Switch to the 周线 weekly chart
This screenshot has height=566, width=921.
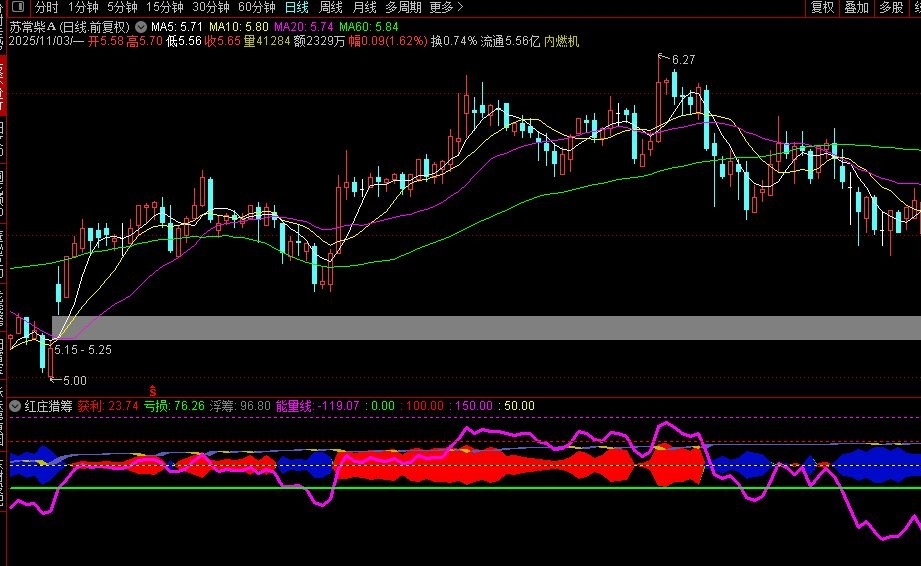pos(330,8)
